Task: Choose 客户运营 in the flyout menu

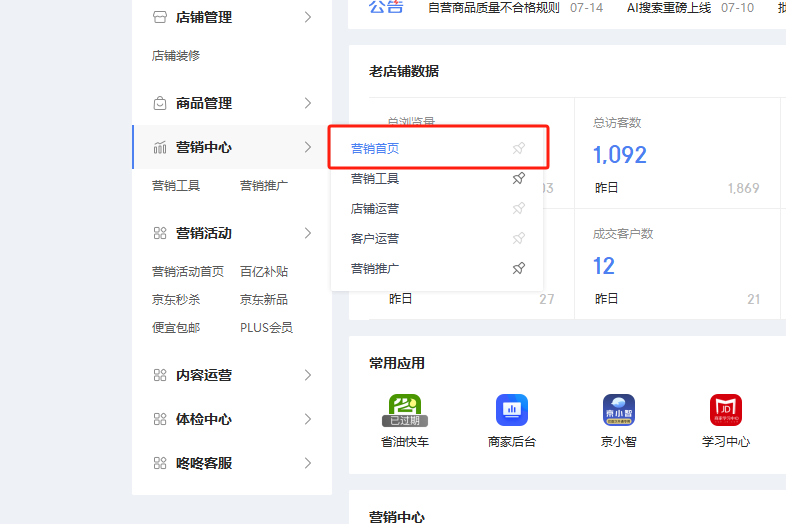Action: point(375,239)
